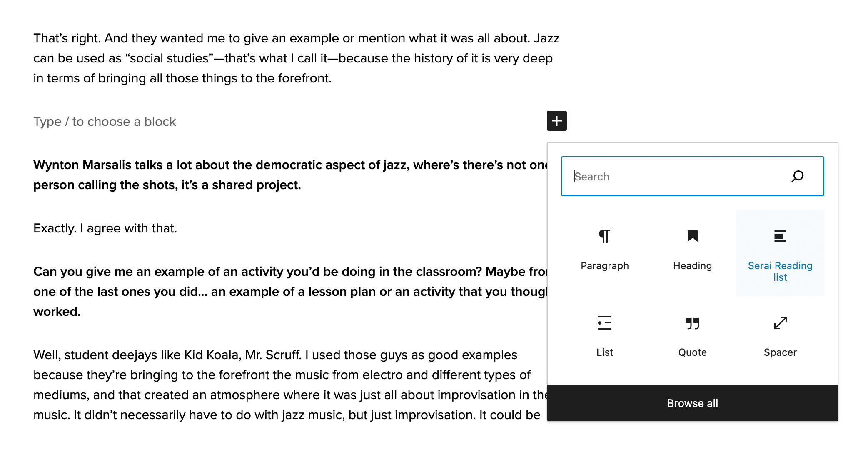Pick the Quote block quotation-marks icon
This screenshot has width=868, height=452.
pyautogui.click(x=692, y=323)
